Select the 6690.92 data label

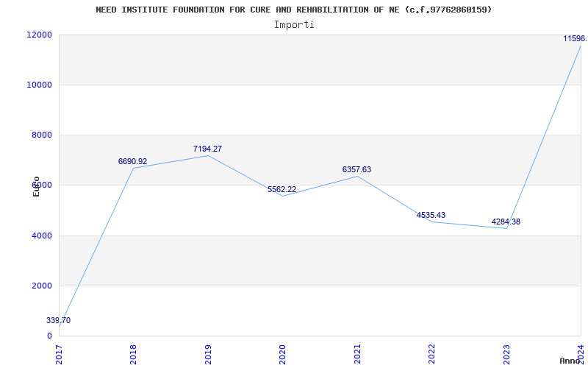point(133,161)
